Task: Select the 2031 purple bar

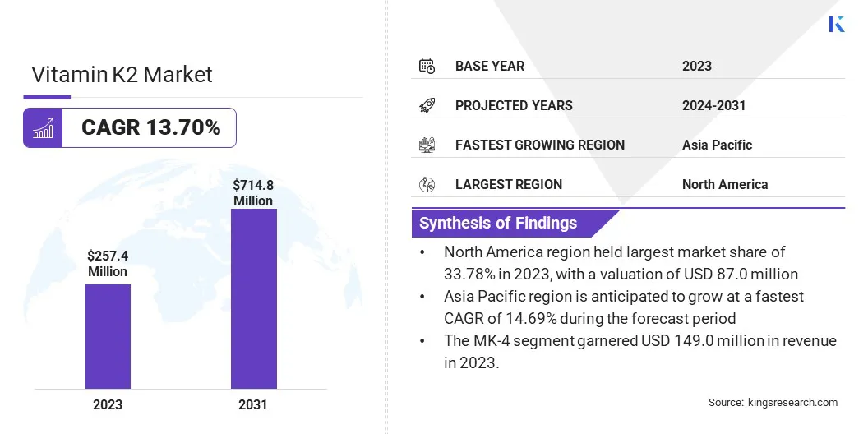Action: [x=253, y=298]
